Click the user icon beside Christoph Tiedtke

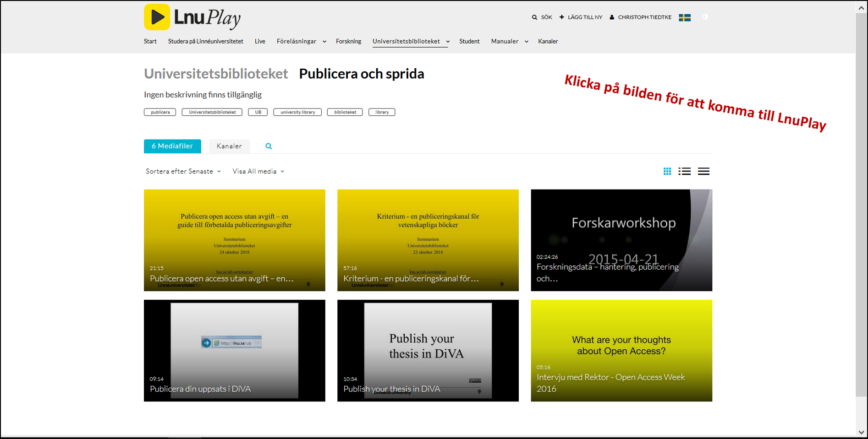click(x=612, y=17)
